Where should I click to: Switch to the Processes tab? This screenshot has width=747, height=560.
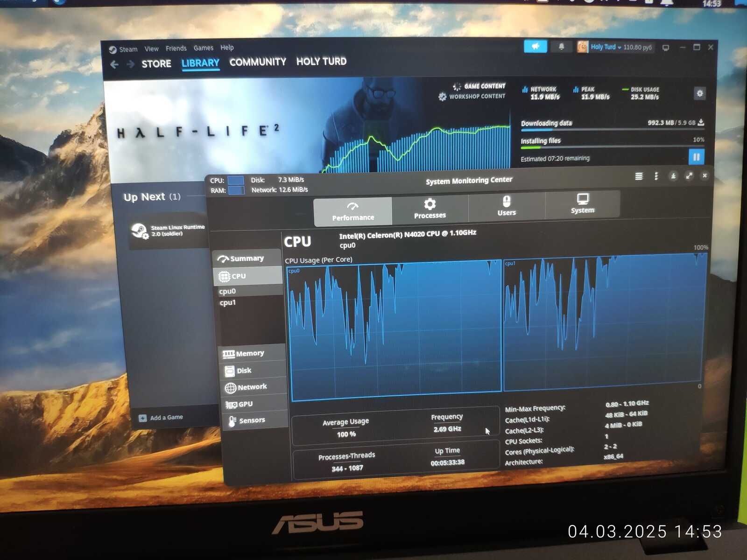point(430,209)
